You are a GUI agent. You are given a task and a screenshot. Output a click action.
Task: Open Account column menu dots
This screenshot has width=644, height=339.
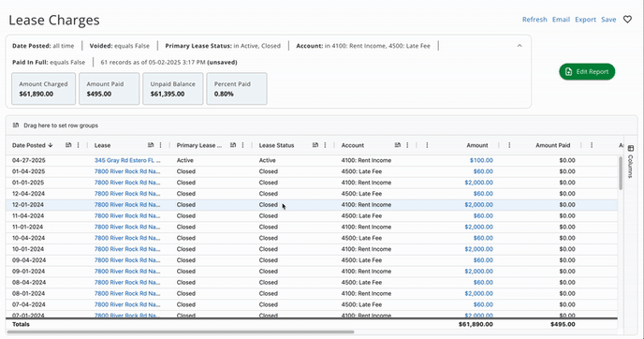[407, 145]
